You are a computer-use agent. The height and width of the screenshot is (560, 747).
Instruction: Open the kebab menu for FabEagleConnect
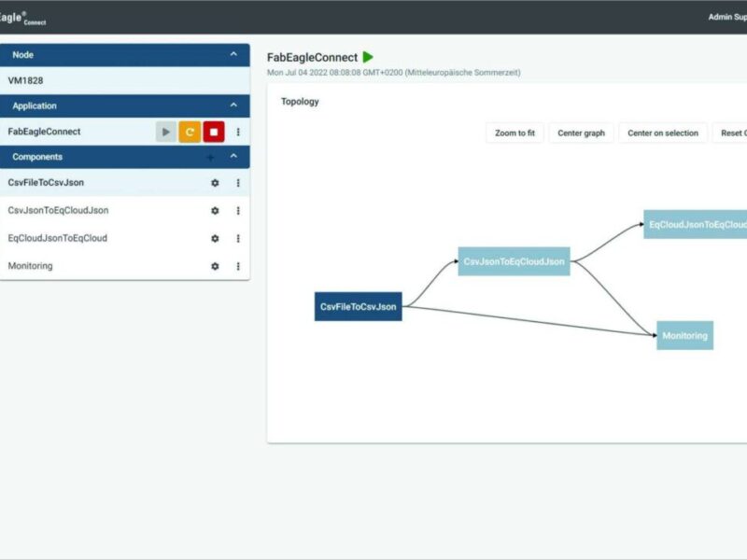[x=239, y=131]
